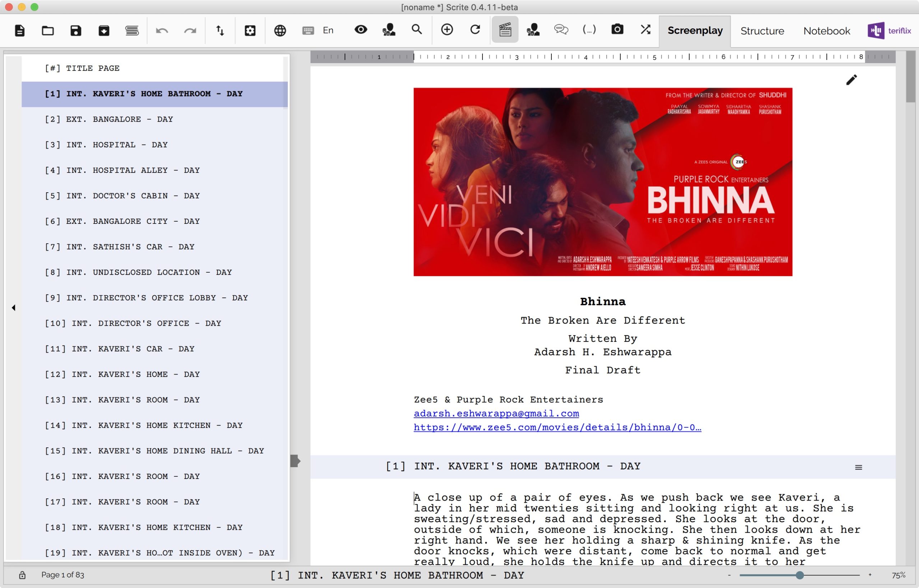Select scene 6 BANGALORE CITY
This screenshot has height=588, width=919.
click(154, 221)
